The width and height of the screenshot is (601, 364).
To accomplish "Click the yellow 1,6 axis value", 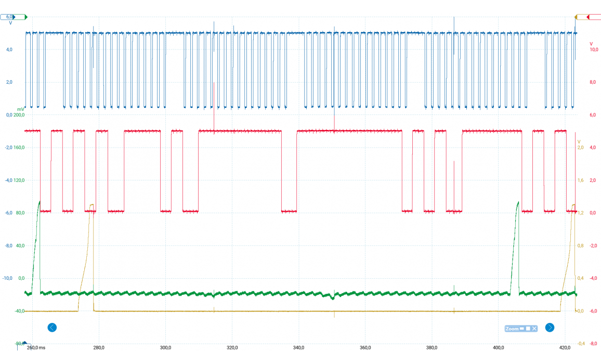I will click(x=581, y=180).
